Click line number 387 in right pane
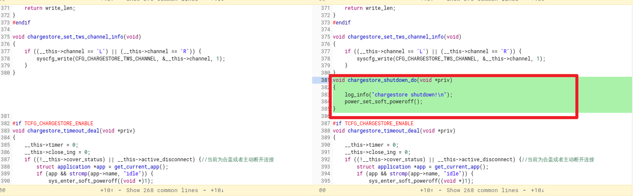 point(325,124)
